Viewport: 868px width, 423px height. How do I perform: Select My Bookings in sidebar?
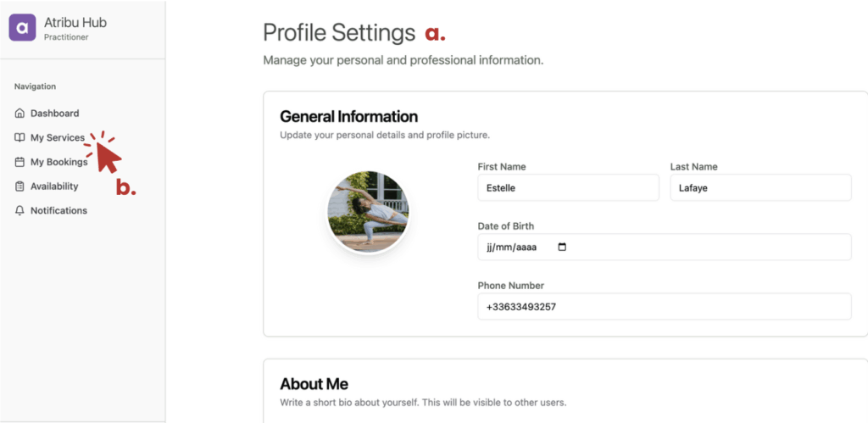pos(58,162)
